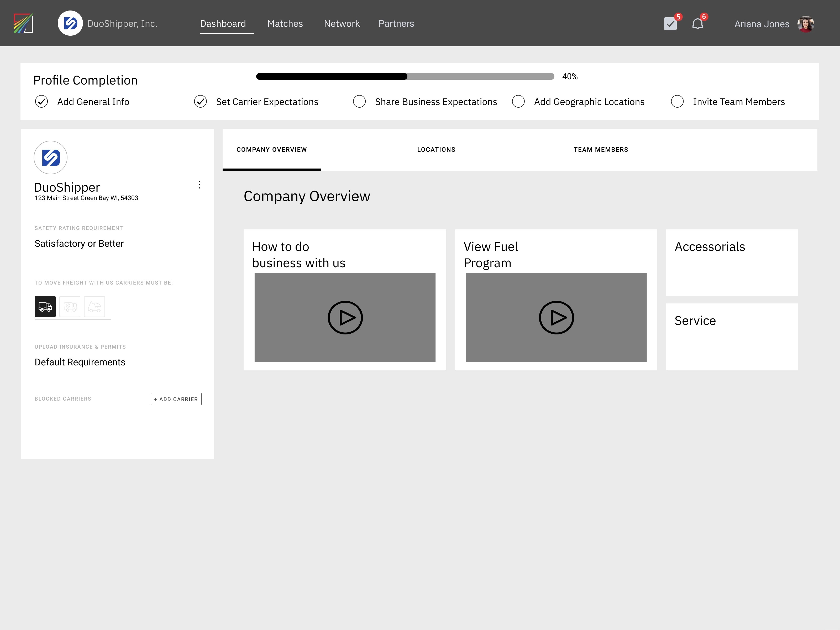Click Default Requirements under insurance & permits
The width and height of the screenshot is (840, 630).
(80, 362)
